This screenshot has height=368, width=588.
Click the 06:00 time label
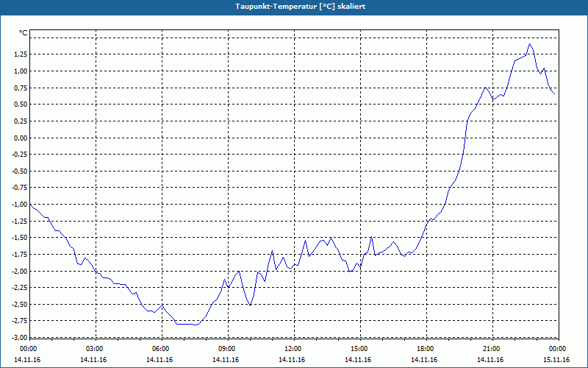(x=162, y=349)
